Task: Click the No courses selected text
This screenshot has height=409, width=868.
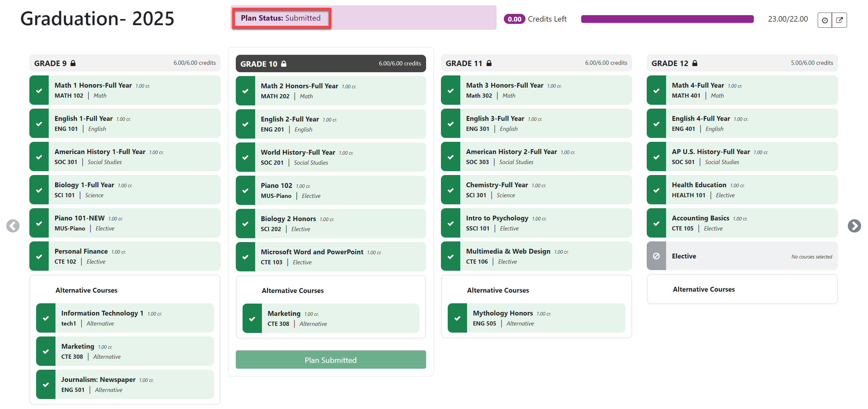Action: coord(812,257)
